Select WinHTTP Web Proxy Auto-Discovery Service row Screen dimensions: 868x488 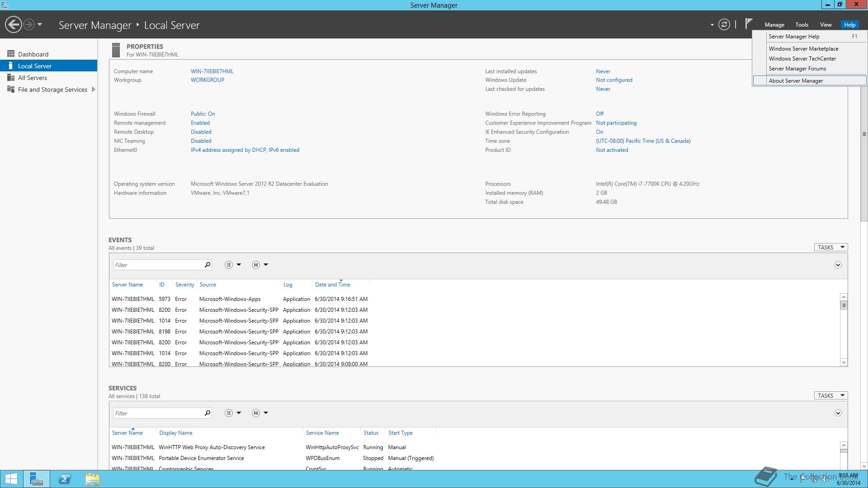click(475, 447)
